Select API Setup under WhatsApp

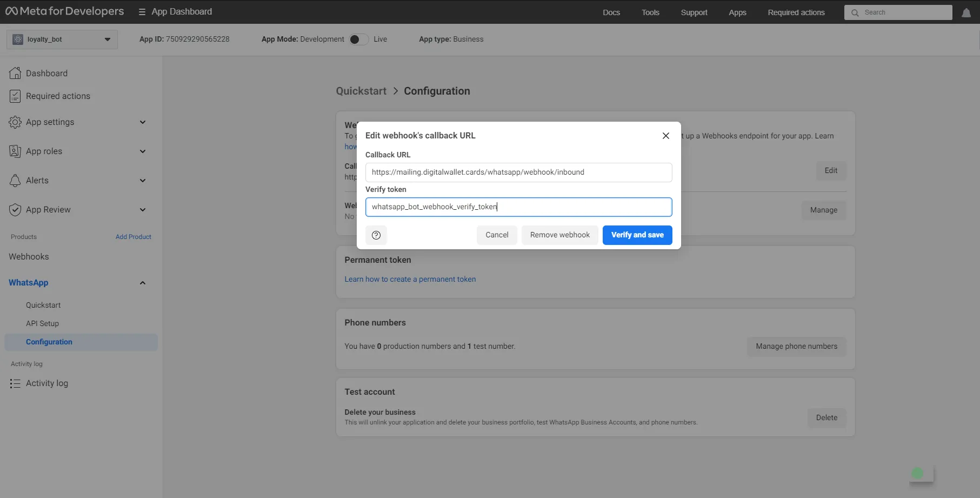[42, 324]
